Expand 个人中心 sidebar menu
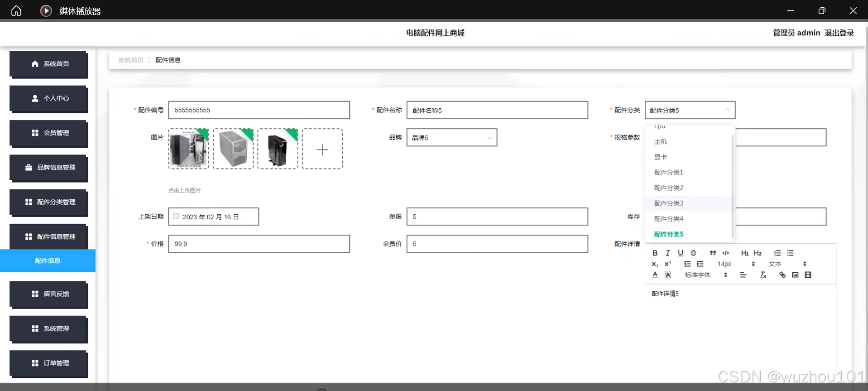 click(x=49, y=98)
